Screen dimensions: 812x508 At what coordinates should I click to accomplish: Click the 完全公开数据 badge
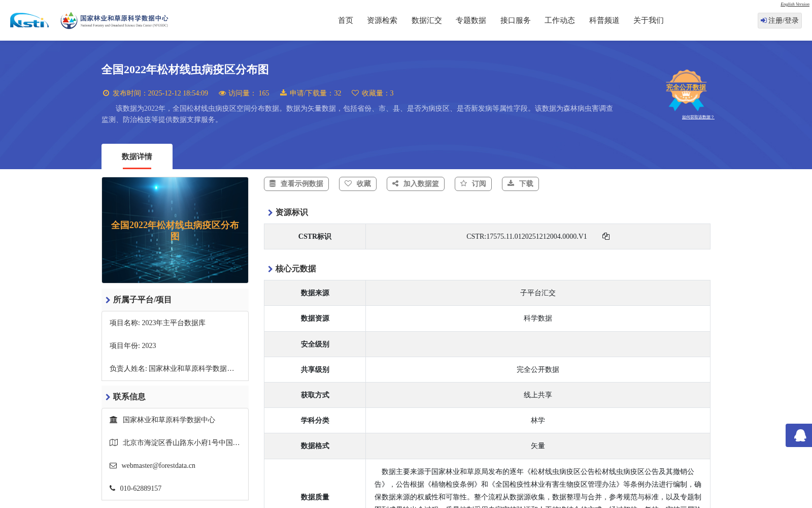686,90
